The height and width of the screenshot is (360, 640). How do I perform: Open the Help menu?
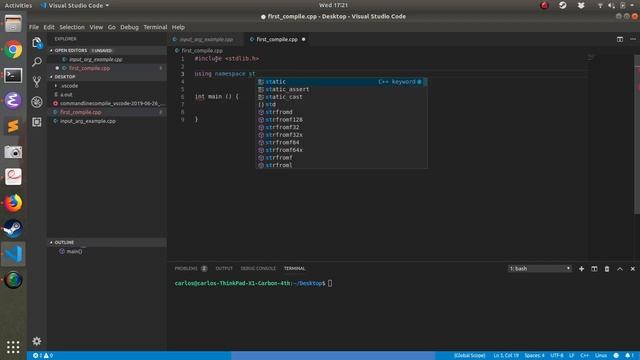(x=178, y=27)
